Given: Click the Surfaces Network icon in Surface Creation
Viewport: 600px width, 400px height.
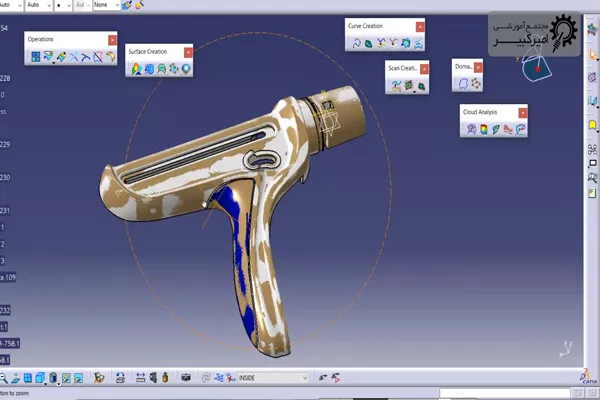Looking at the screenshot, I should (174, 69).
